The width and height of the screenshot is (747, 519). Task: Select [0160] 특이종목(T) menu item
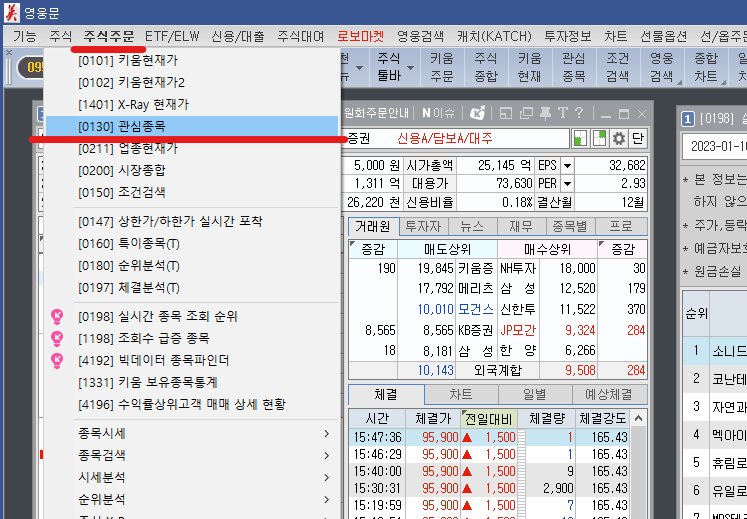(192, 244)
